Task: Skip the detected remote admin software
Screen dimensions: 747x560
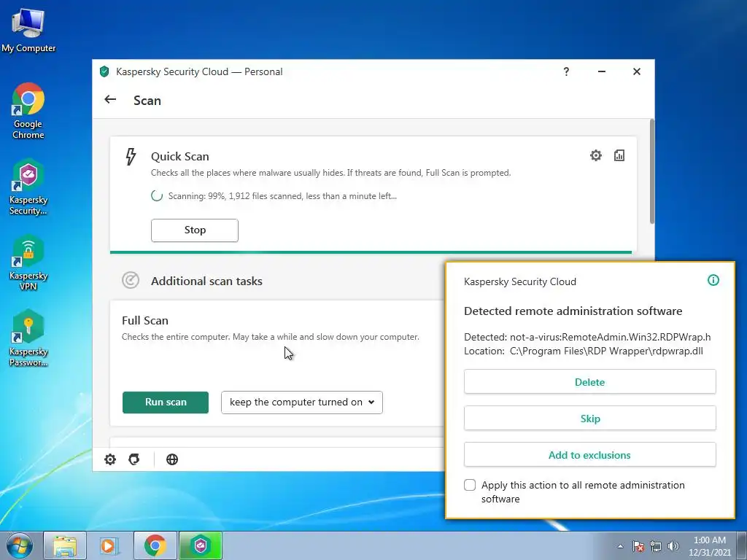Action: click(x=589, y=418)
